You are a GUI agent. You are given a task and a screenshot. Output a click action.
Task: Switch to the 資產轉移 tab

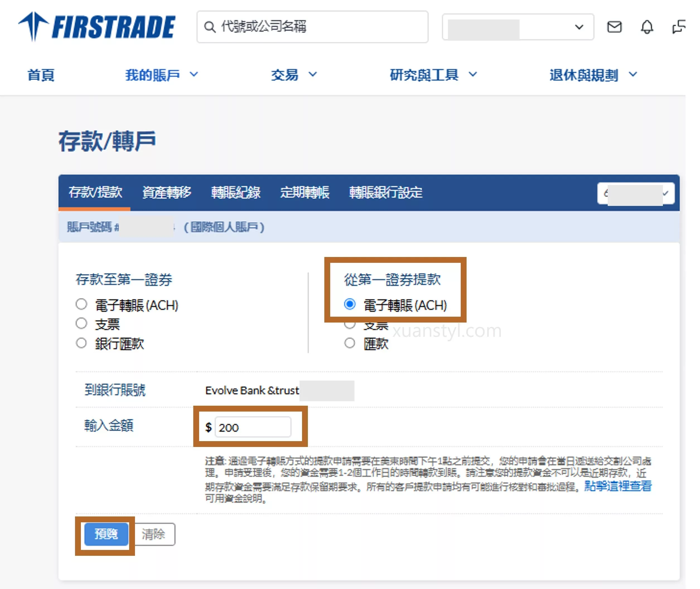click(x=166, y=192)
